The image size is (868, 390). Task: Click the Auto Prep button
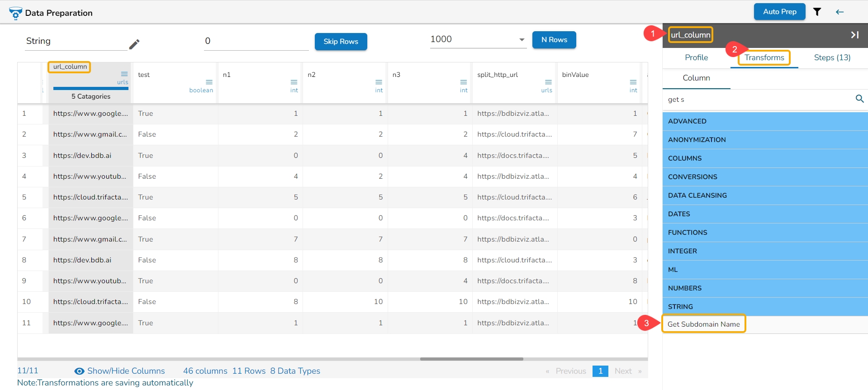point(779,12)
